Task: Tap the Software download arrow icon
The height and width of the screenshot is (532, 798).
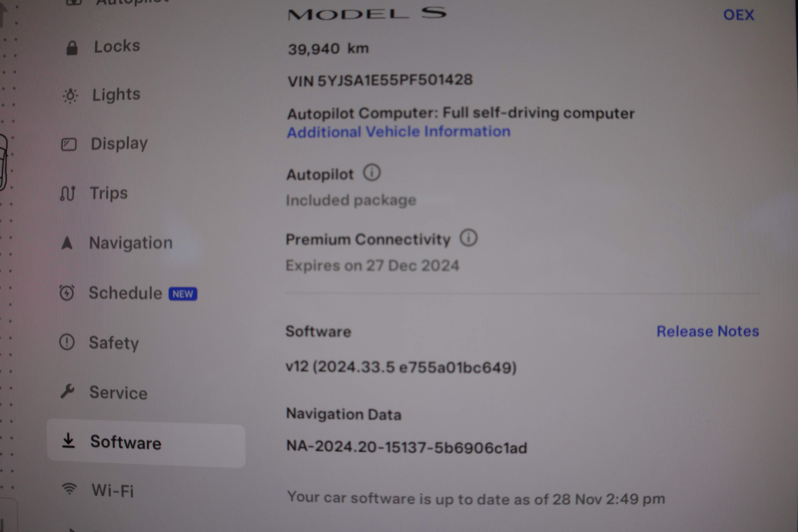Action: tap(68, 440)
